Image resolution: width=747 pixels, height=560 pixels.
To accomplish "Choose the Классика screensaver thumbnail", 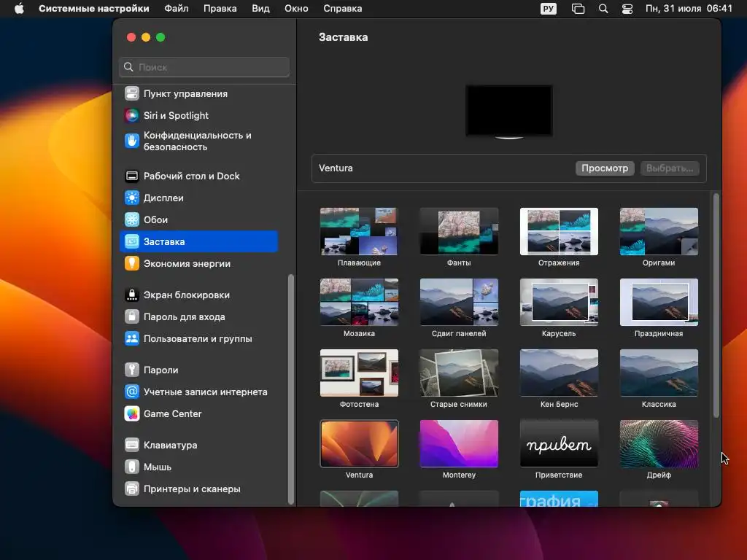I will (659, 373).
